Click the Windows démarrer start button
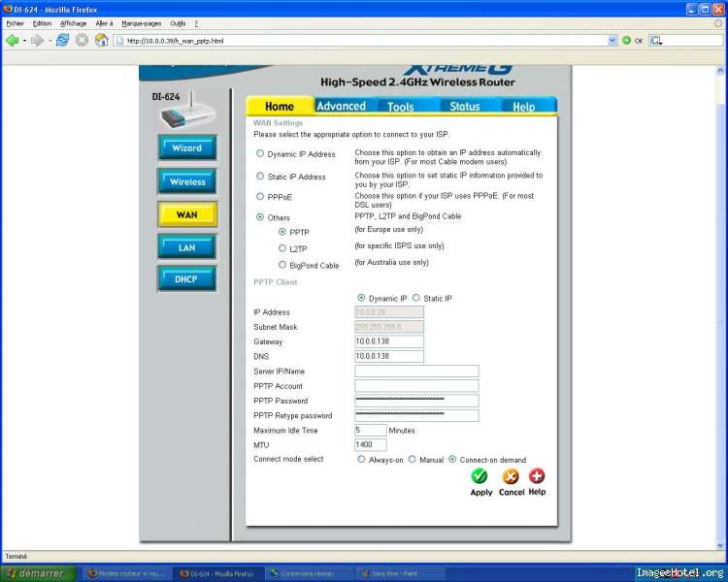Image resolution: width=728 pixels, height=582 pixels. [39, 573]
